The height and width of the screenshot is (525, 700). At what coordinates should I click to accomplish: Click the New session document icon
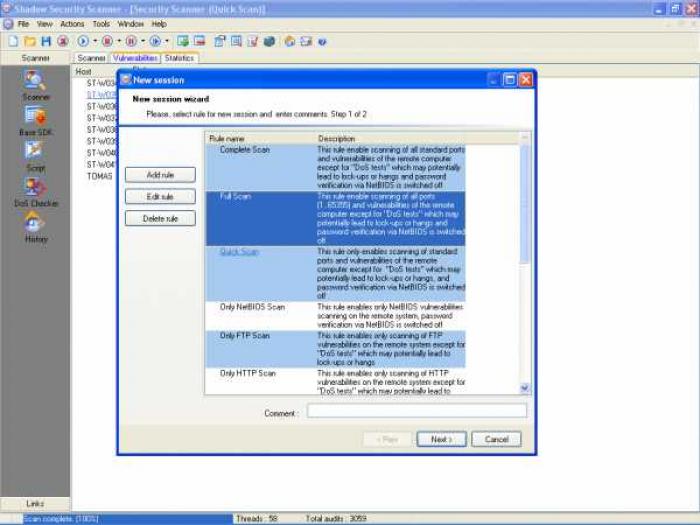tap(13, 42)
